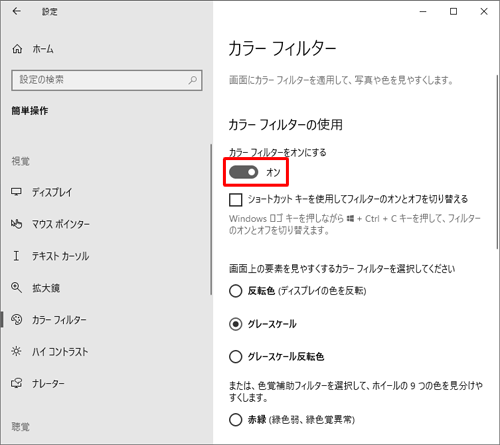Select the 拡大鏡 magnifier icon
The height and width of the screenshot is (445, 500).
pos(16,287)
